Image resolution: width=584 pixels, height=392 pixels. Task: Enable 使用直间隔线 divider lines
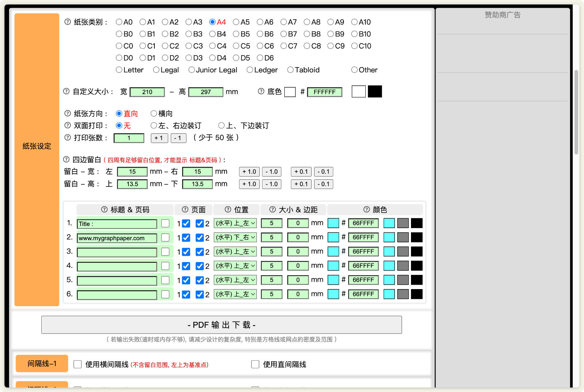pos(255,364)
